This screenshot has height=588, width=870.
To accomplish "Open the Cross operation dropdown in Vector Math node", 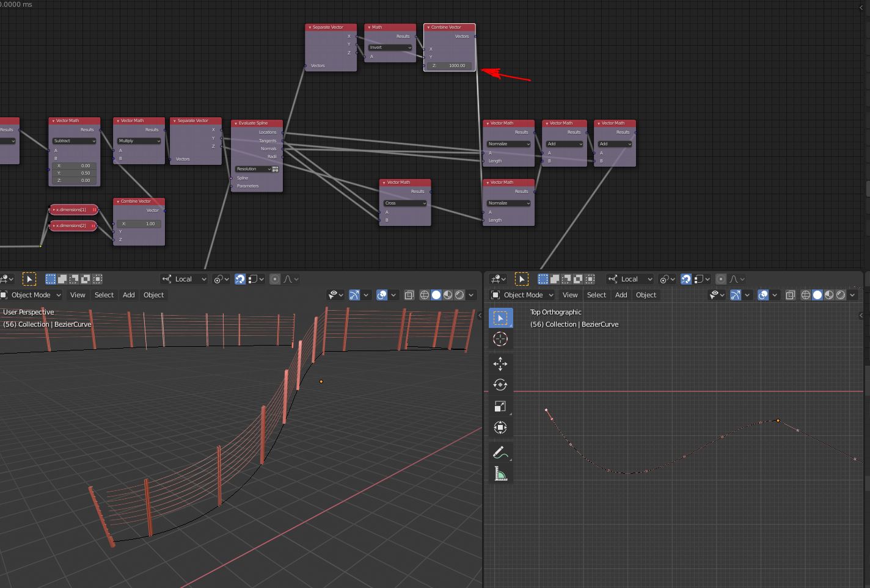I will point(405,203).
